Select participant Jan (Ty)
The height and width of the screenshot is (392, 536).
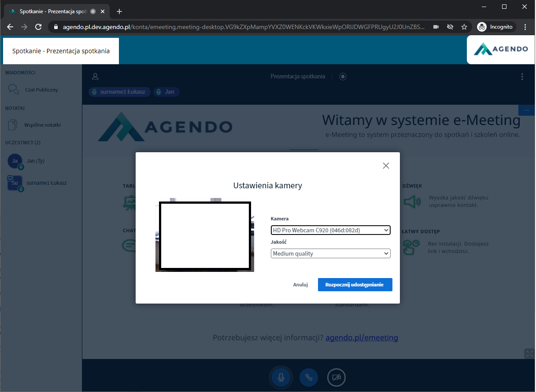(35, 161)
